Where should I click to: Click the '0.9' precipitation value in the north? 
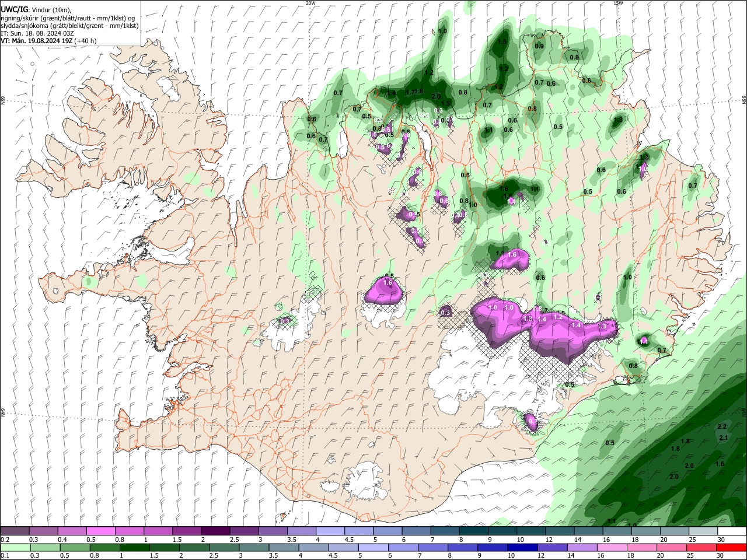(540, 46)
